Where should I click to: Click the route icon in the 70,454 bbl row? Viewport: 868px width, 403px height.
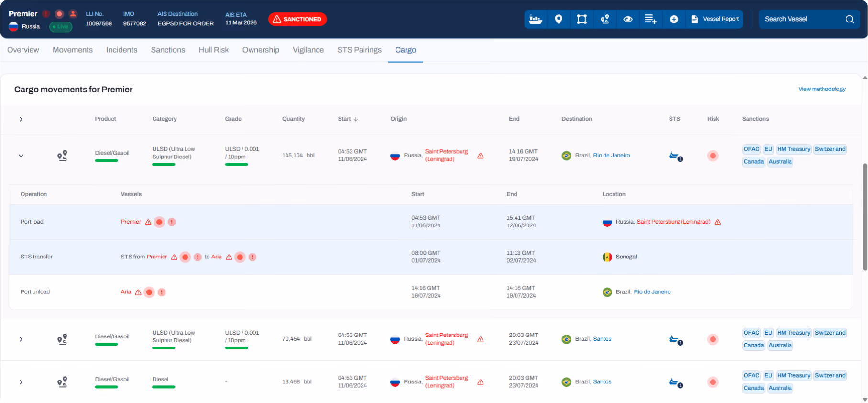pyautogui.click(x=62, y=339)
